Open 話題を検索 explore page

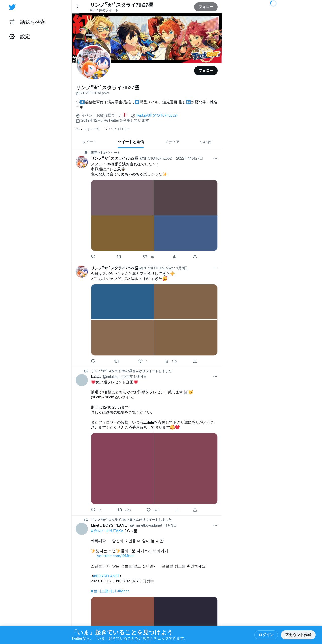point(27,22)
